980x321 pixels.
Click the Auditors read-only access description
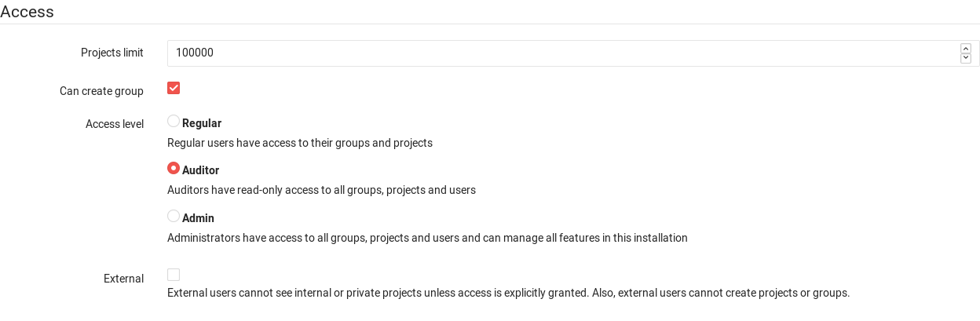pyautogui.click(x=321, y=190)
